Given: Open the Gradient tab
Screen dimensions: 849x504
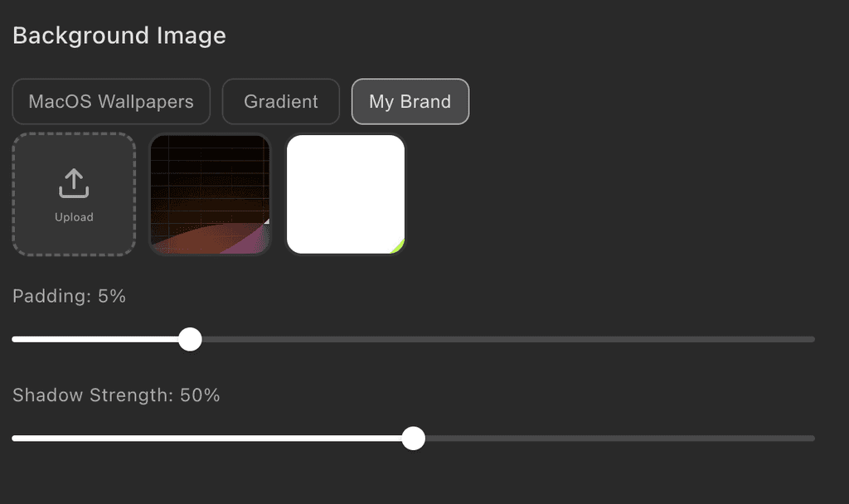Looking at the screenshot, I should point(281,102).
